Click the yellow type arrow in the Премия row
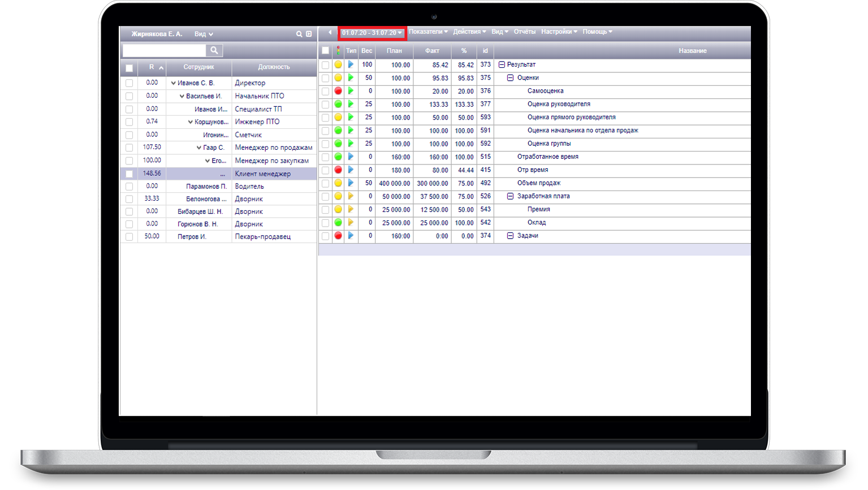This screenshot has width=868, height=490. tap(351, 209)
